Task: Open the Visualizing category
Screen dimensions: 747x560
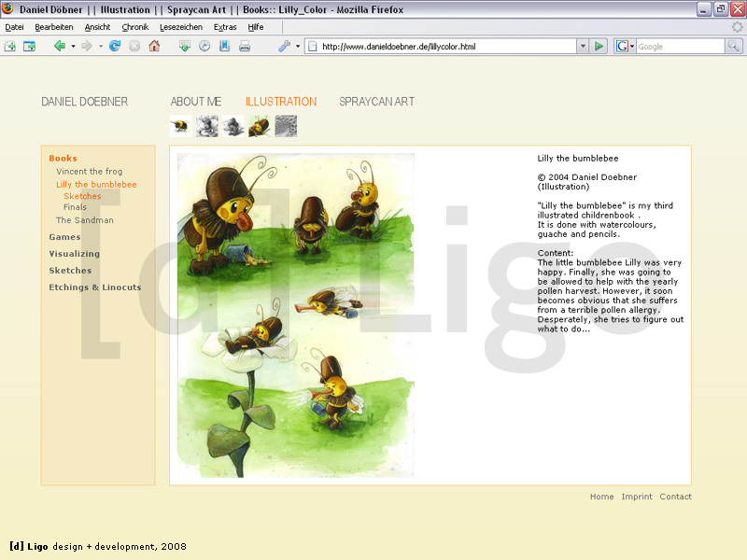Action: coord(75,254)
